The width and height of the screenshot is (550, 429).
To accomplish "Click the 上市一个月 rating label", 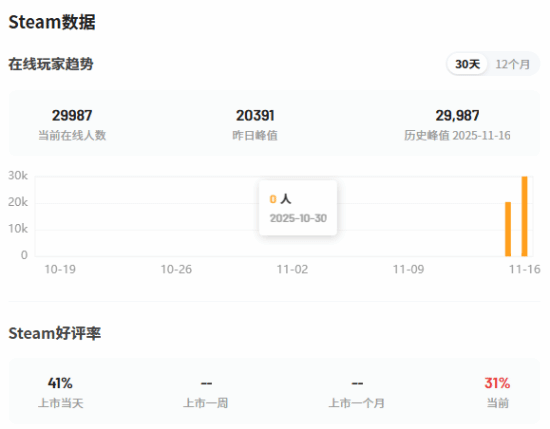I will click(356, 403).
